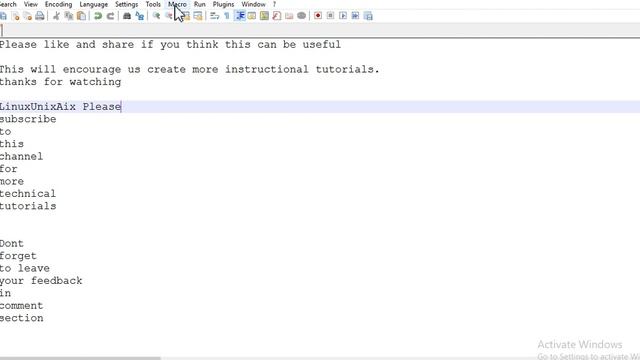Viewport: 640px width, 360px height.
Task: Open the View menu
Action: point(31,4)
